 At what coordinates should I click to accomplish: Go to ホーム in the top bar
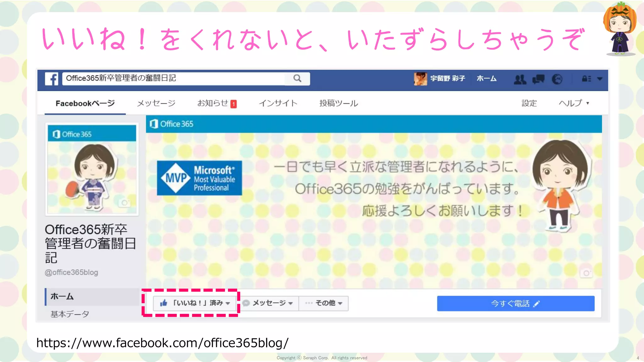coord(486,79)
